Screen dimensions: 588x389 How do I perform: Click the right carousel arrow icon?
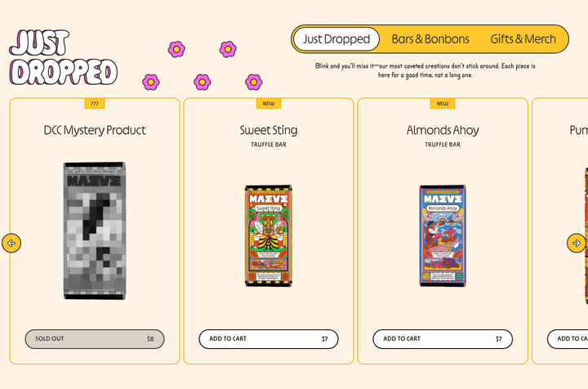tap(577, 243)
